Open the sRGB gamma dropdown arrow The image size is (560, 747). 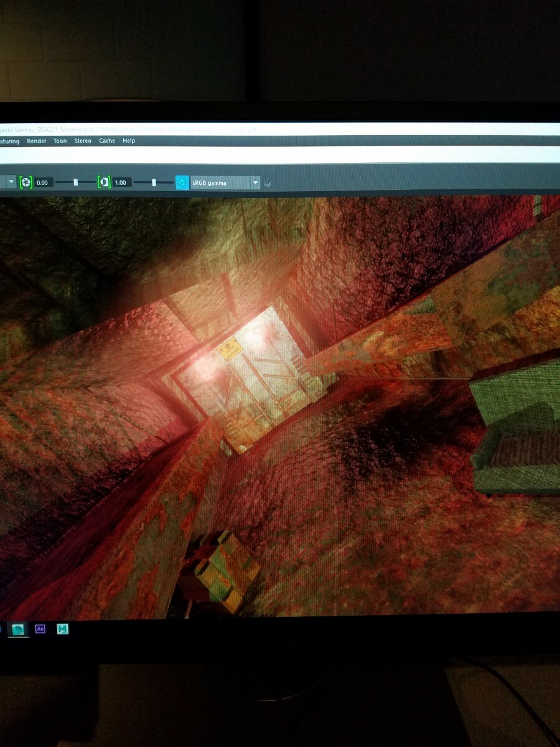click(x=255, y=183)
